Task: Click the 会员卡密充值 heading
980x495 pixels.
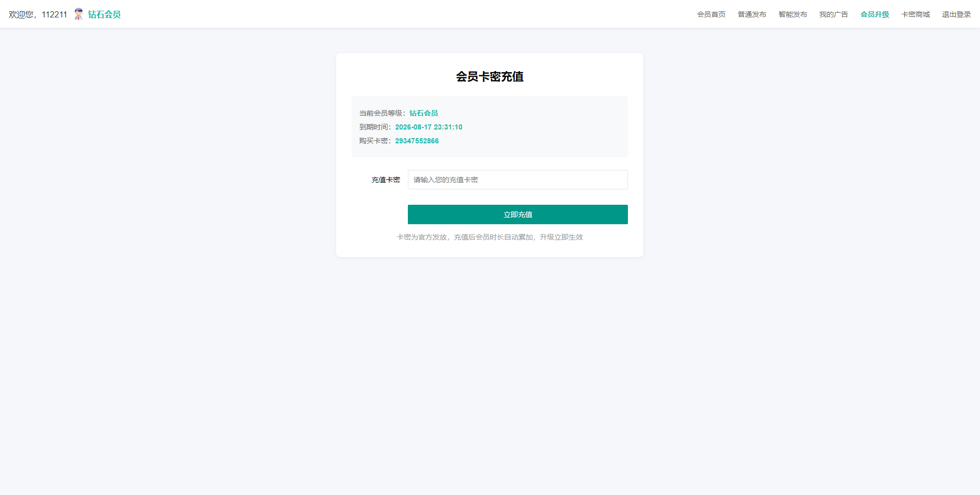Action: [x=490, y=77]
